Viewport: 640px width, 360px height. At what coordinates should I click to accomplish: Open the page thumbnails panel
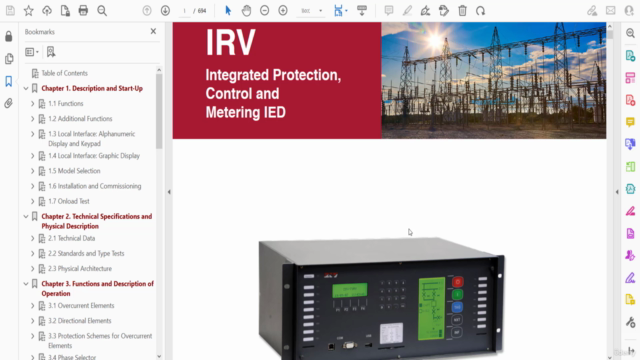coord(9,59)
